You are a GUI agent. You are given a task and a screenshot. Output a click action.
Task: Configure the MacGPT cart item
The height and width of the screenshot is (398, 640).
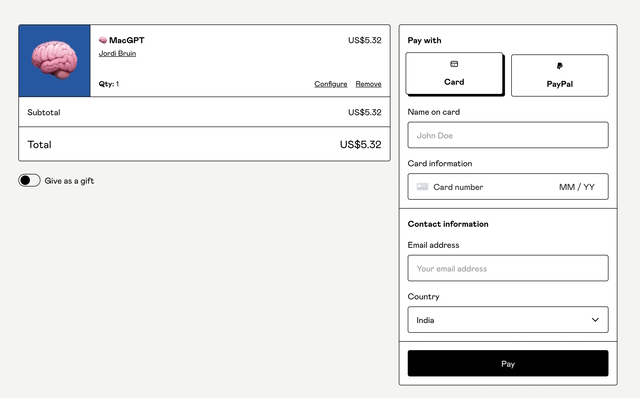tap(331, 84)
